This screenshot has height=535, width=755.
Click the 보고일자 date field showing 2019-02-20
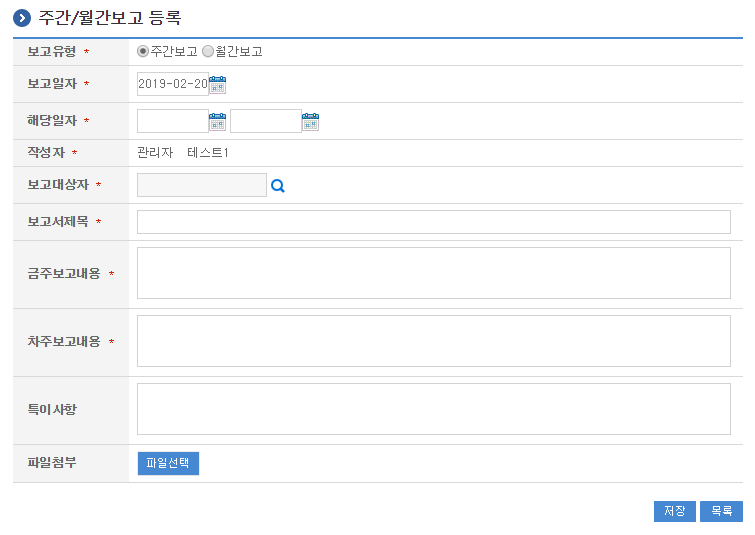tap(172, 84)
